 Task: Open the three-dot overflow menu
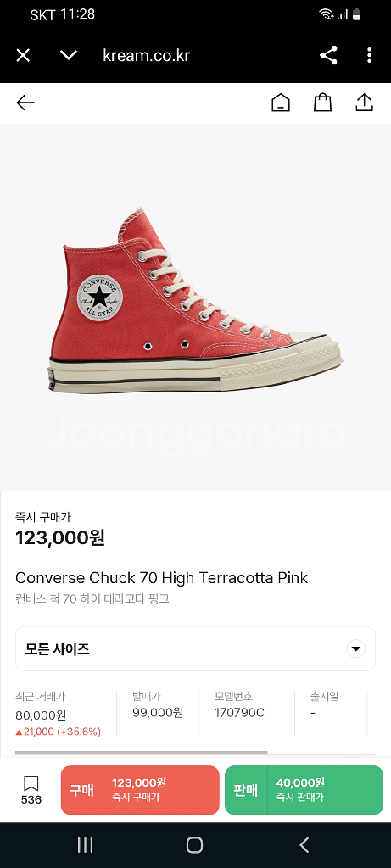(x=370, y=55)
